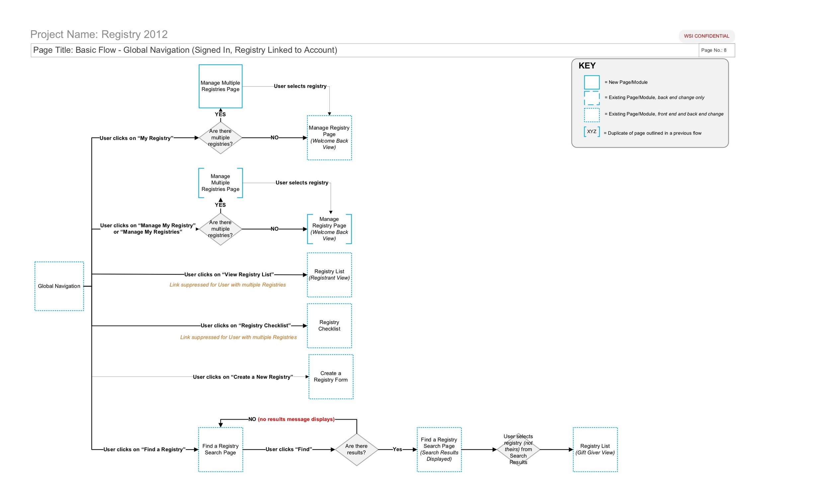830x504 pixels.
Task: Click "User selects registry" label from bracketed Registries box
Action: [302, 183]
